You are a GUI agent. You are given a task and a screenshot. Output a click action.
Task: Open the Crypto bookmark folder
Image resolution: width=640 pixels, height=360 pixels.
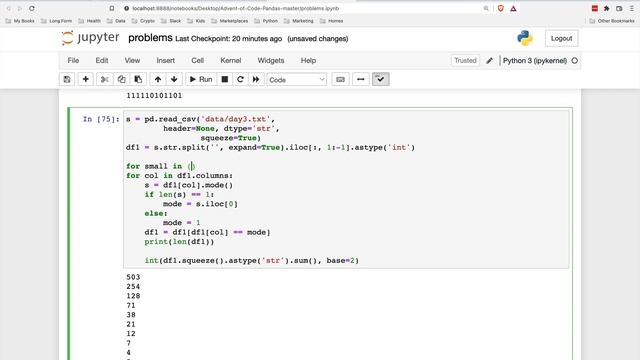143,21
